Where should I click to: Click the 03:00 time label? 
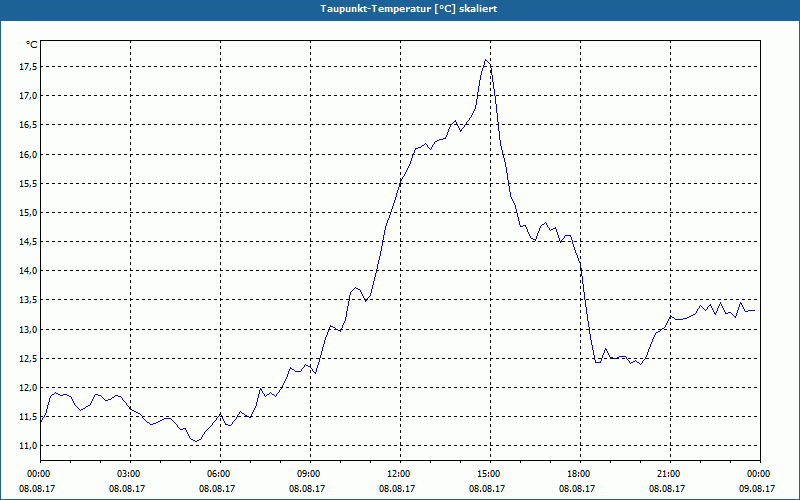[131, 474]
